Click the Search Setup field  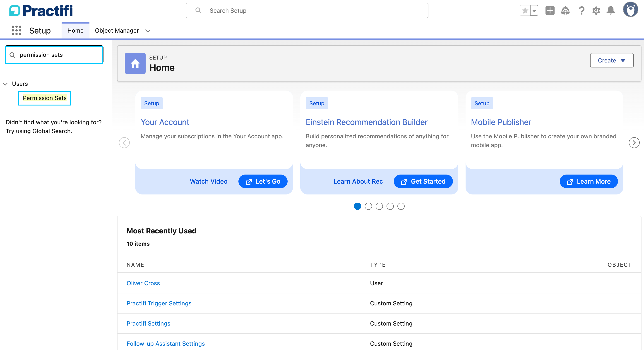click(x=307, y=10)
